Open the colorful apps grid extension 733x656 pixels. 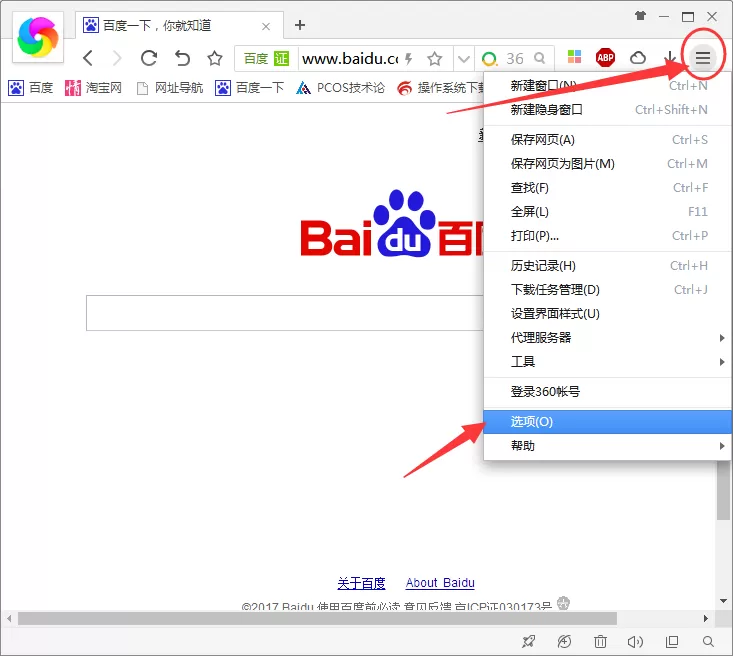point(574,57)
